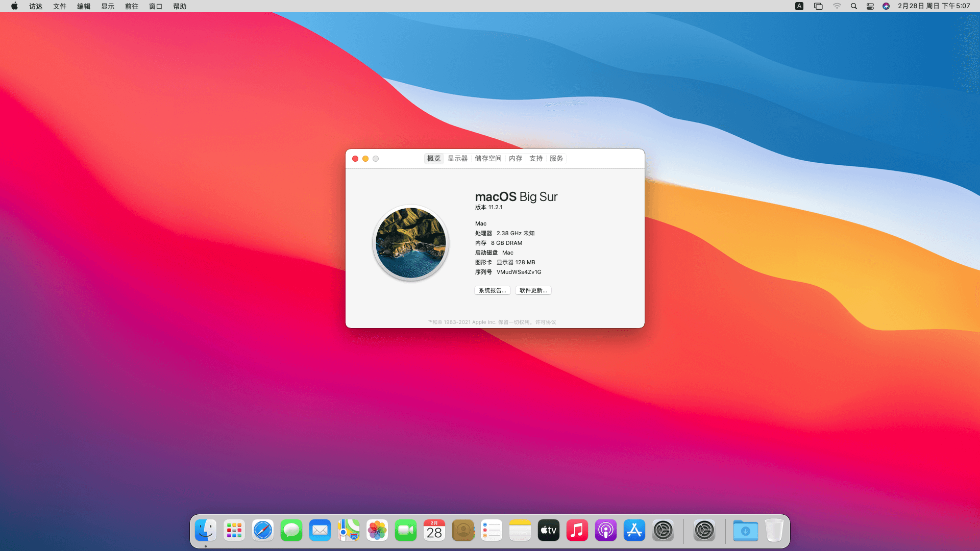Open Calendar showing 28 in Dock
The height and width of the screenshot is (551, 980).
[434, 531]
